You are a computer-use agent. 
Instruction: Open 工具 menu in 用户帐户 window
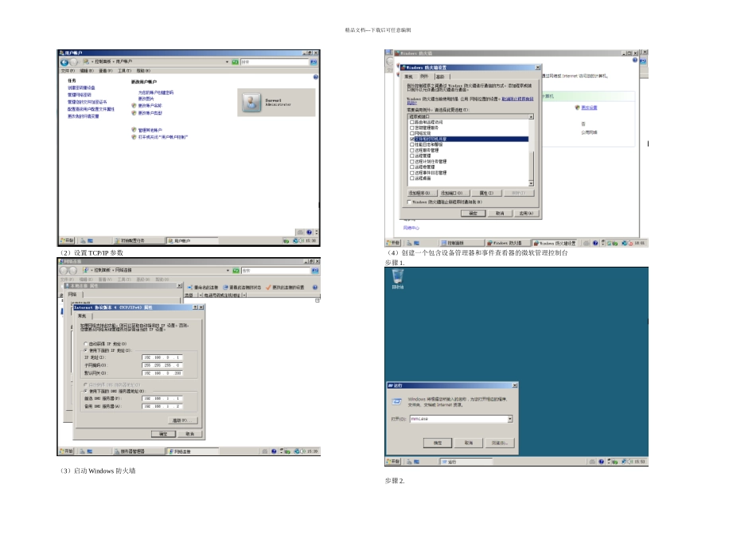click(x=124, y=71)
